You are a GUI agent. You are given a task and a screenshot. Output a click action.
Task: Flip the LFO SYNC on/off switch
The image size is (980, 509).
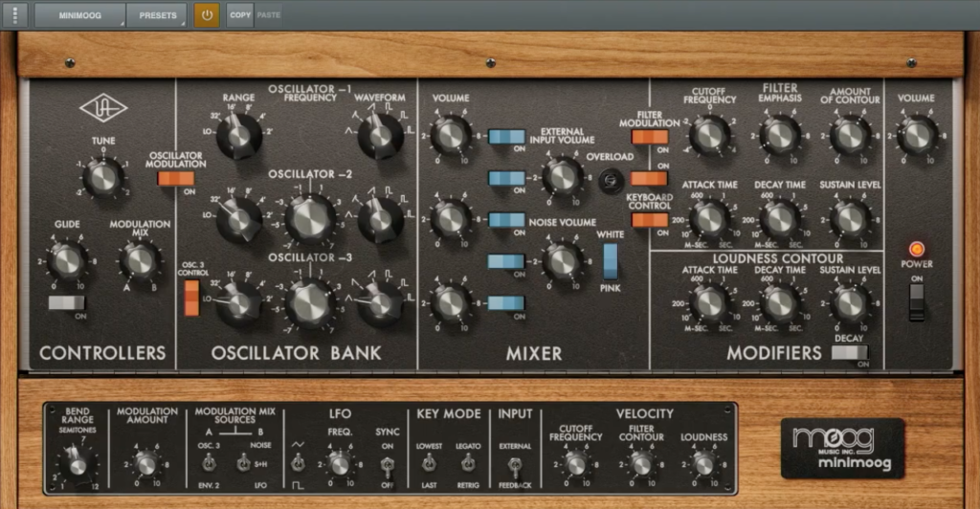[x=388, y=466]
